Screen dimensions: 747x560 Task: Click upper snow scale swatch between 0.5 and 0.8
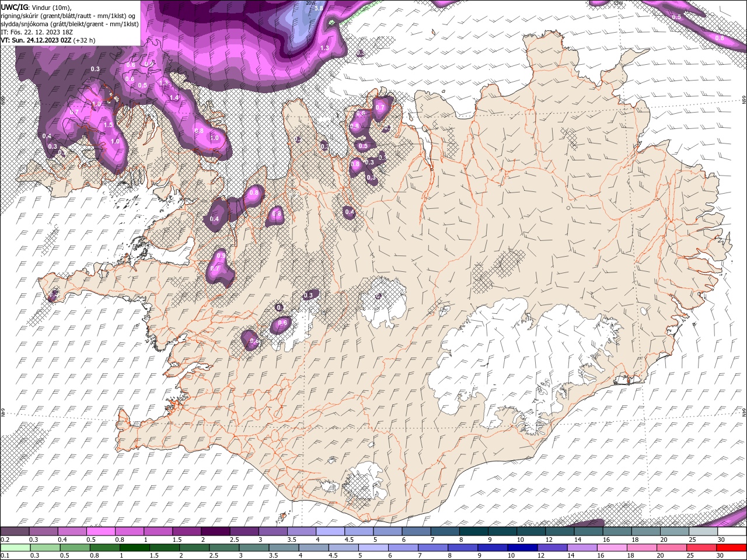100,531
